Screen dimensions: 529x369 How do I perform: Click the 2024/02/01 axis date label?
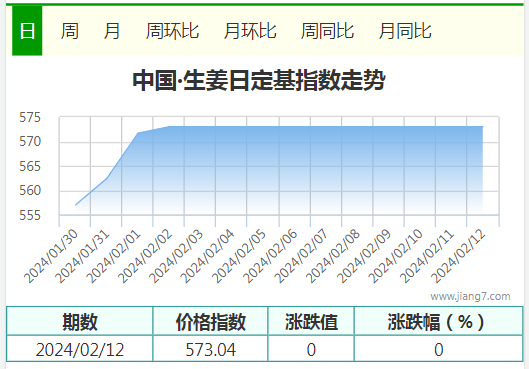pos(114,256)
